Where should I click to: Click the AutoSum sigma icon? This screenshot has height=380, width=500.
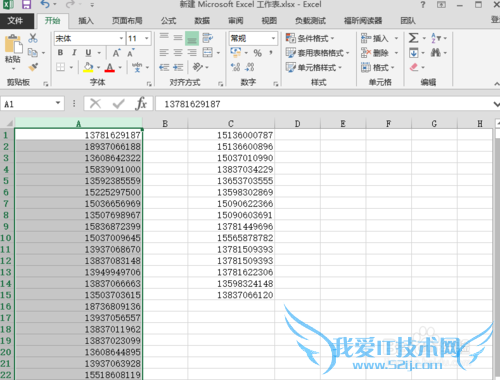click(x=414, y=38)
